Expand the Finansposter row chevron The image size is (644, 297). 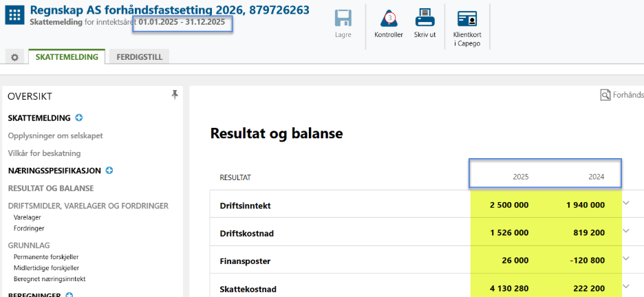pos(626,259)
